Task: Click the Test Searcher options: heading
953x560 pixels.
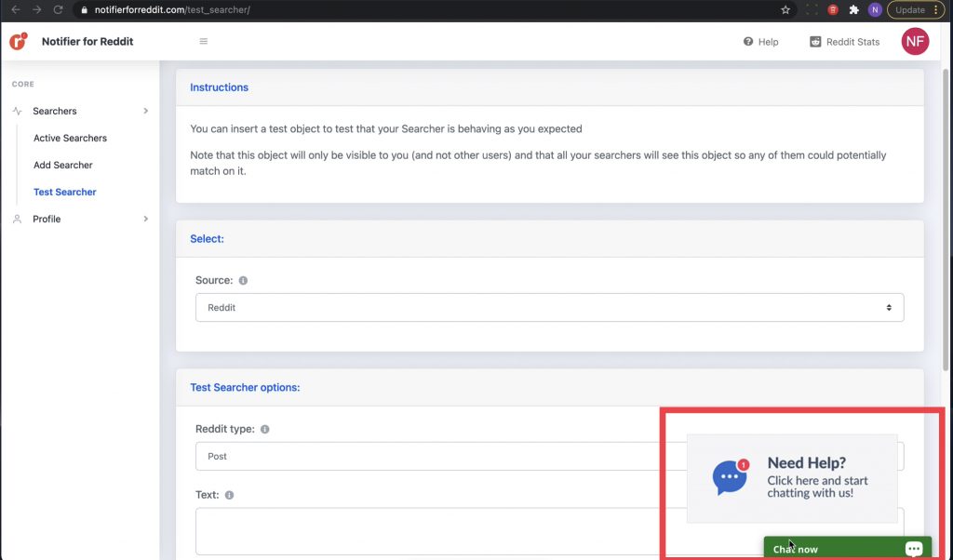Action: point(245,388)
